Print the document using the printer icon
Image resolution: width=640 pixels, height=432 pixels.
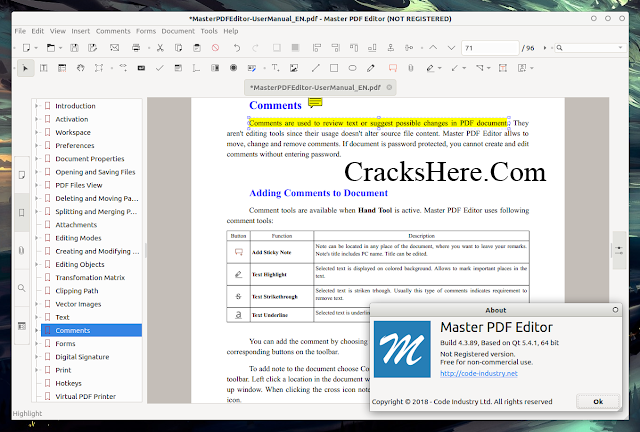pos(136,48)
